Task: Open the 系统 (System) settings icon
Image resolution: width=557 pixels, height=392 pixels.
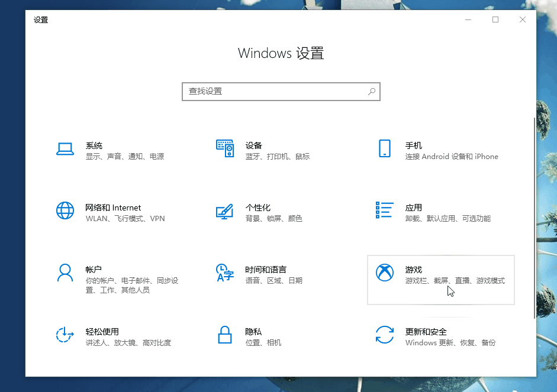Action: coord(65,149)
